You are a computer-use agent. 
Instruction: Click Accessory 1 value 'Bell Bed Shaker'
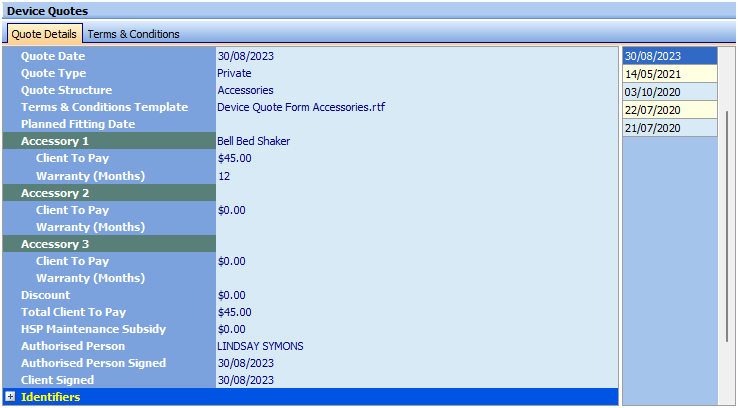(254, 141)
